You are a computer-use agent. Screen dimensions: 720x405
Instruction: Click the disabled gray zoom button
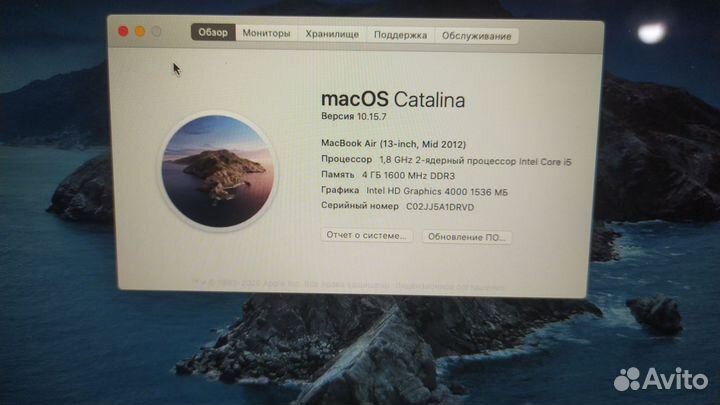pos(157,32)
